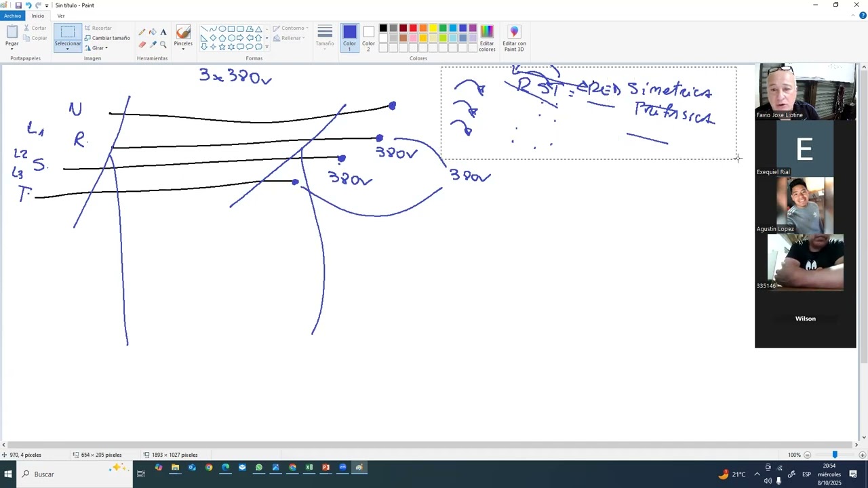This screenshot has width=868, height=488.
Task: Click Favio Jose Liotine video thumbnail
Action: pos(806,91)
